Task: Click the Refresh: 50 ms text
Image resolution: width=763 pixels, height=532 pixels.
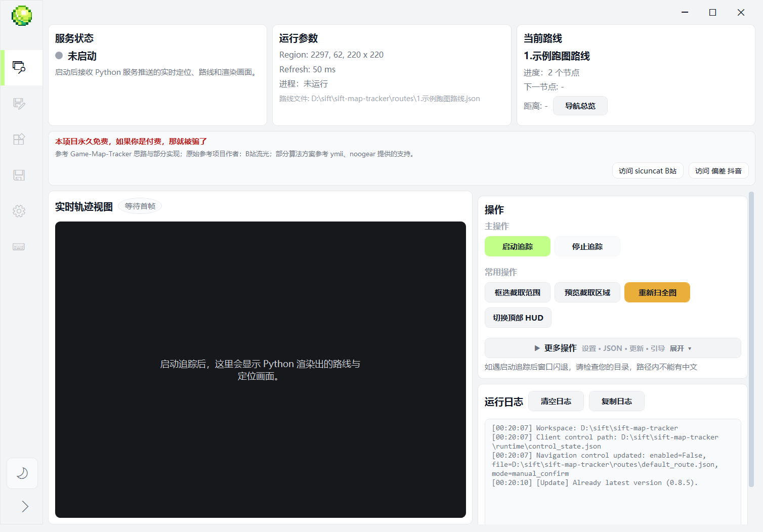Action: tap(307, 69)
